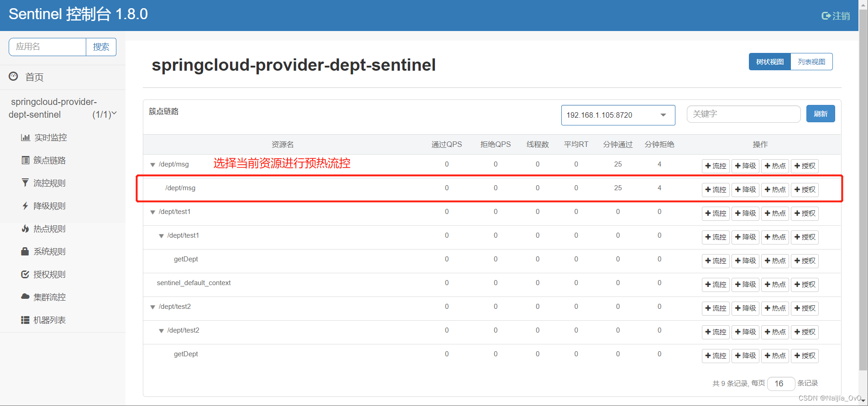Focus the 应用名 search field
The width and height of the screenshot is (868, 406).
click(47, 47)
